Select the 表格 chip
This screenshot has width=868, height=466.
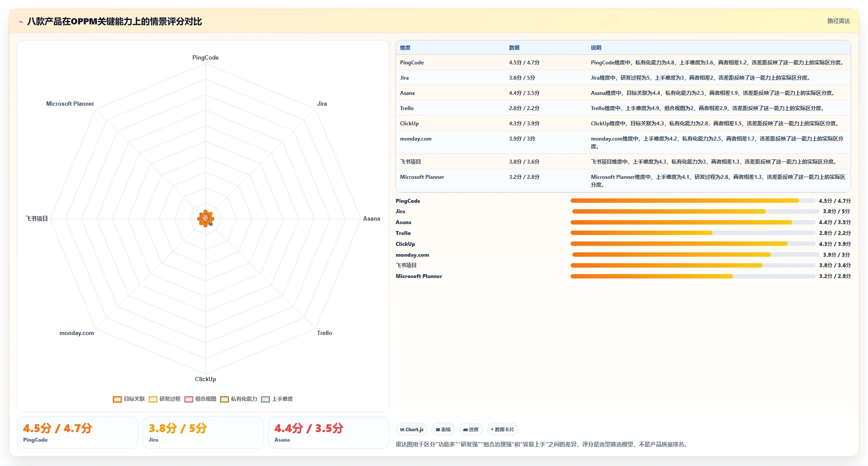(443, 429)
